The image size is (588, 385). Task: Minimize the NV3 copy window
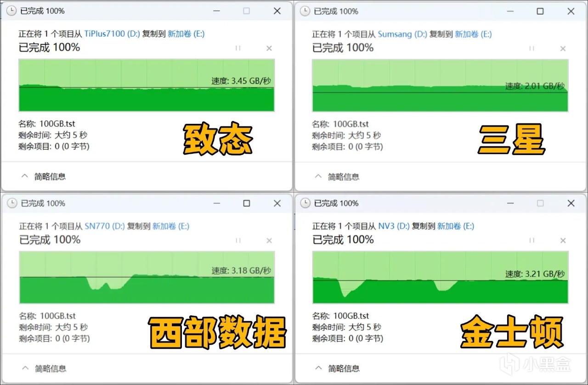(x=509, y=203)
